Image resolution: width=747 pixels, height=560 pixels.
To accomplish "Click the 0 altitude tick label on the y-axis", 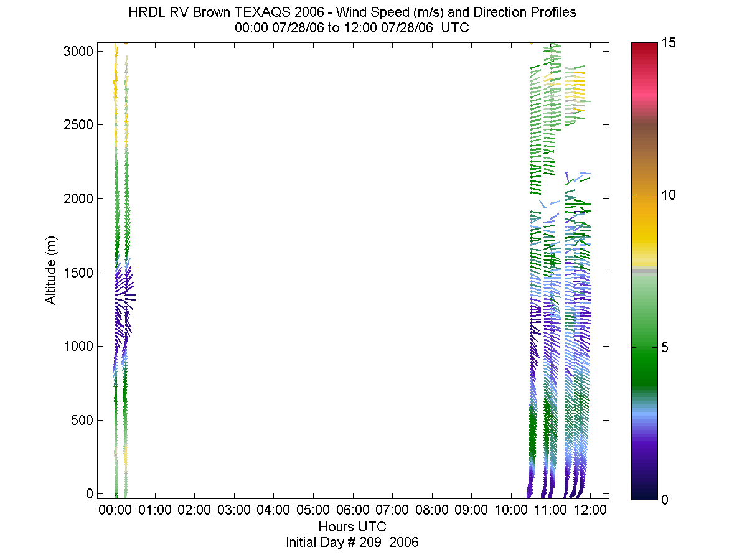I will click(91, 493).
